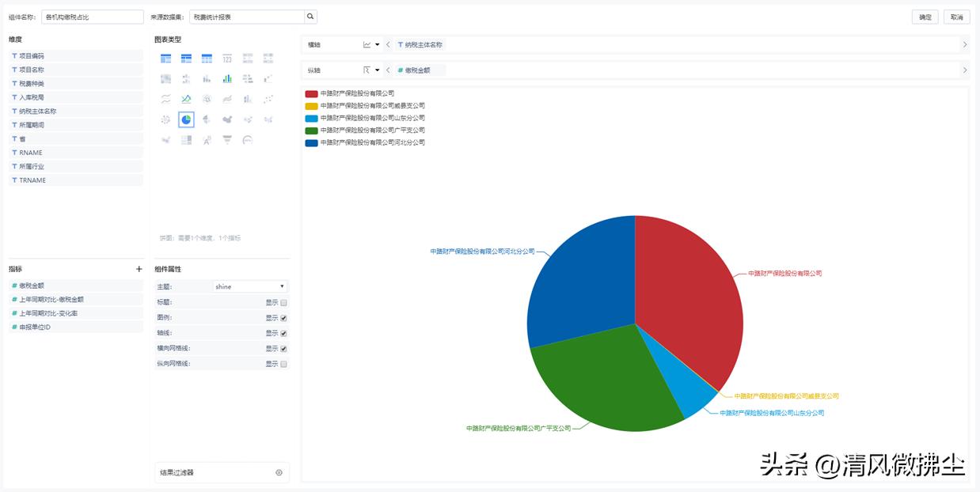Click the 河北分公司 pie chart label
The width and height of the screenshot is (980, 492).
(x=482, y=252)
